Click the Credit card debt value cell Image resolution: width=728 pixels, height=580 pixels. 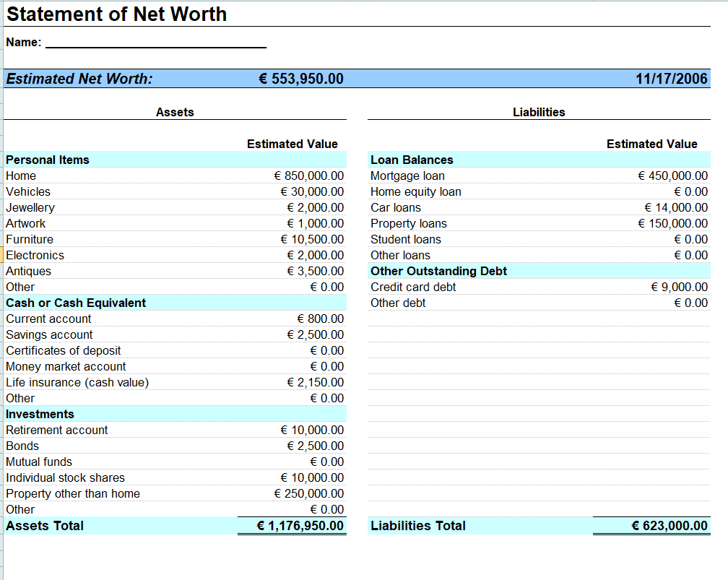pyautogui.click(x=679, y=287)
